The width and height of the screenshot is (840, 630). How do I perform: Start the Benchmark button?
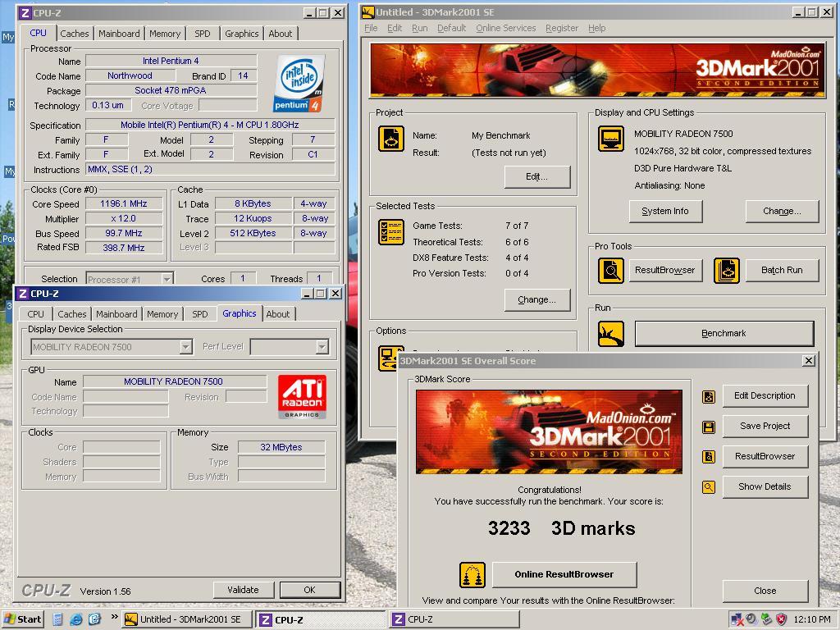click(x=724, y=333)
